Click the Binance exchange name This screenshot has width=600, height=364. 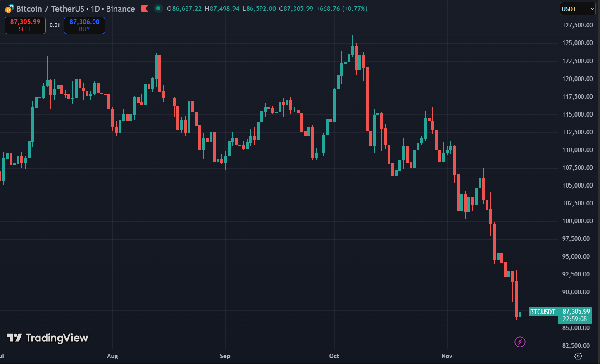click(120, 9)
